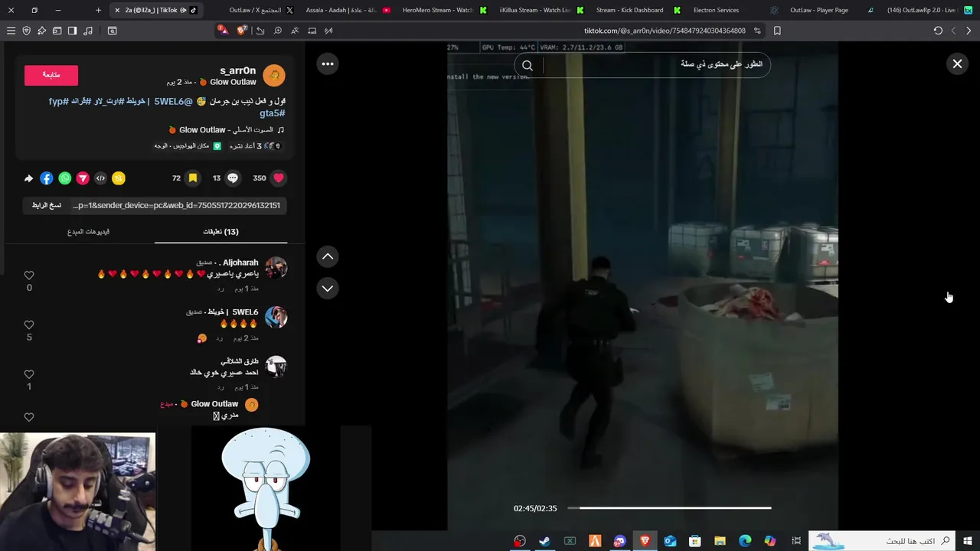
Task: Like Aljoharah's comment
Action: 29,275
